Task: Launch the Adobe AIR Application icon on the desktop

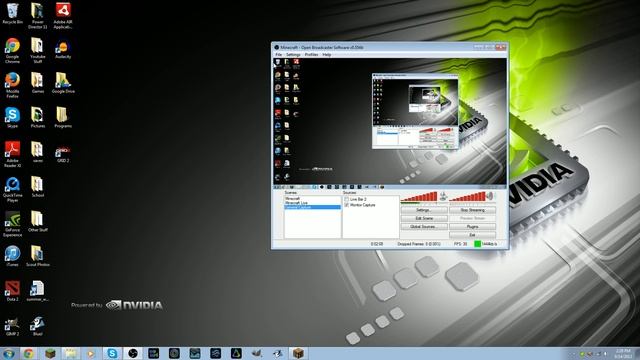Action: 63,16
